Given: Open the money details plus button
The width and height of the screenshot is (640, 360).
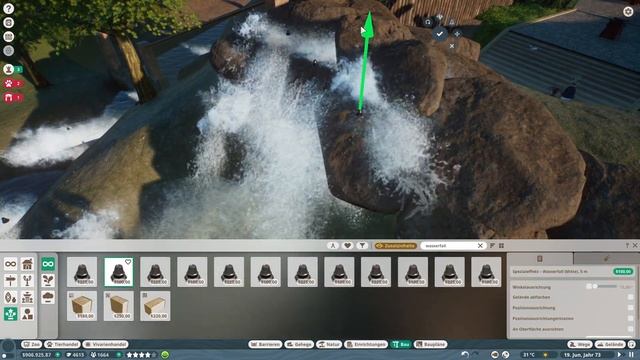Looking at the screenshot, I should [x=58, y=355].
